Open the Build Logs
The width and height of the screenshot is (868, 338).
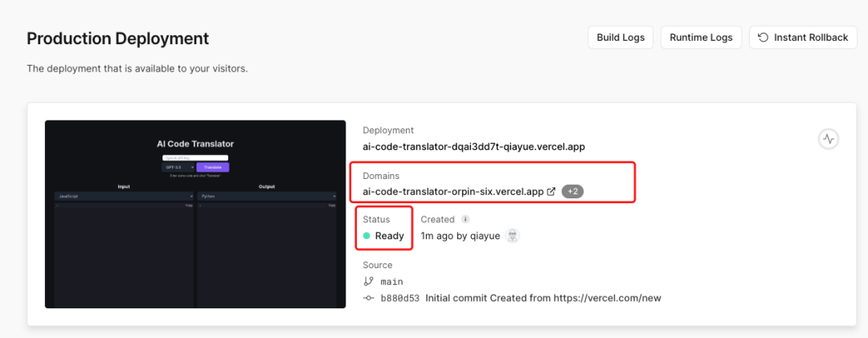click(620, 37)
